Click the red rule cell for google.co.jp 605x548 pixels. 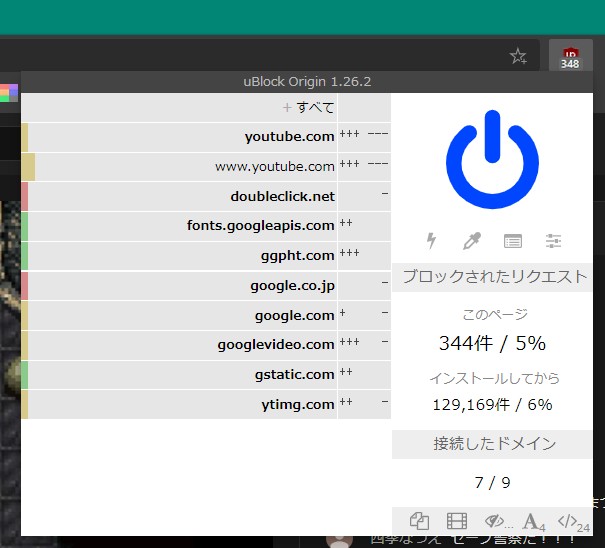click(25, 286)
